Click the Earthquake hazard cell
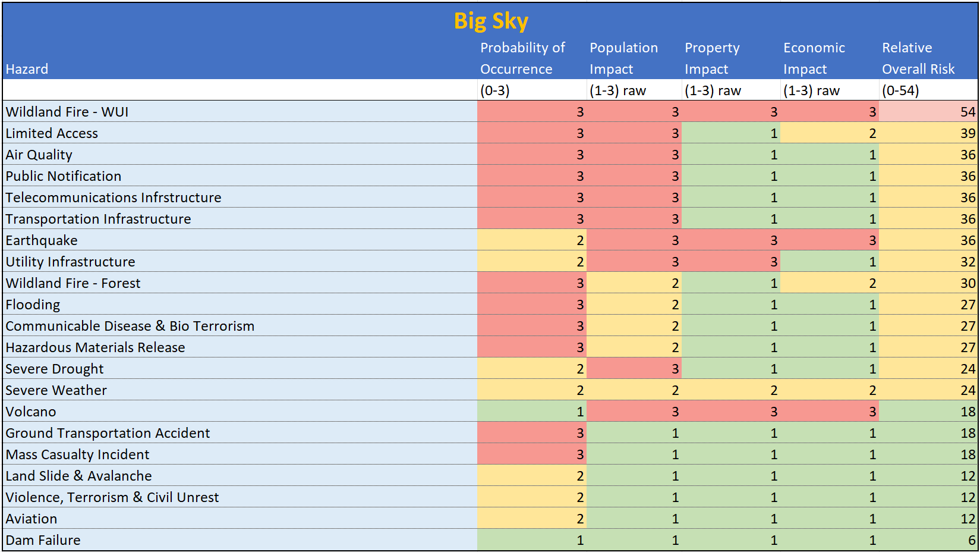Viewport: 980px width, 552px height. [42, 240]
